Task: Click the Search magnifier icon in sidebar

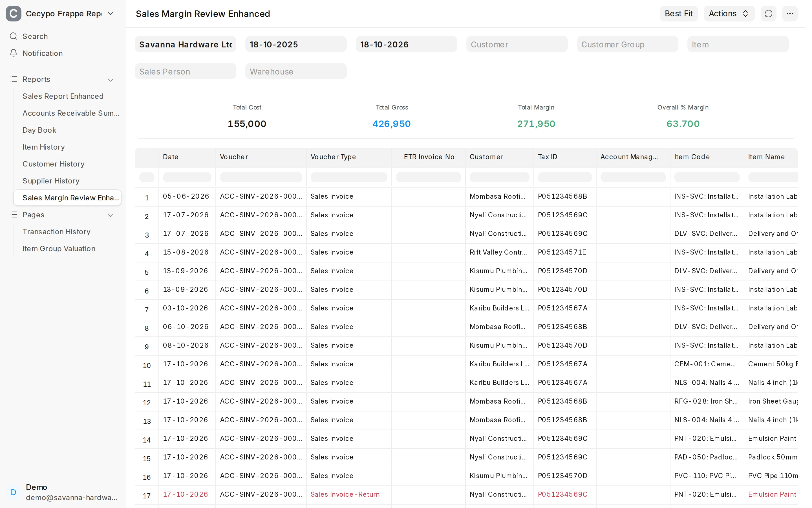Action: (14, 36)
